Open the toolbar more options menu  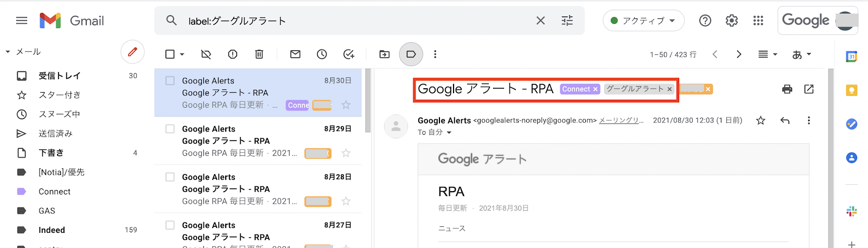pos(435,54)
